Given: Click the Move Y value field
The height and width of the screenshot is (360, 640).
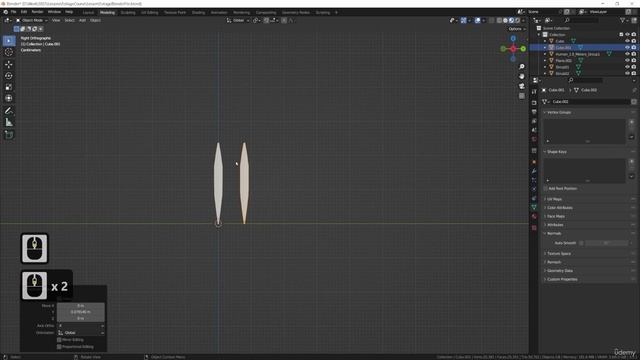Looking at the screenshot, I should [81, 312].
